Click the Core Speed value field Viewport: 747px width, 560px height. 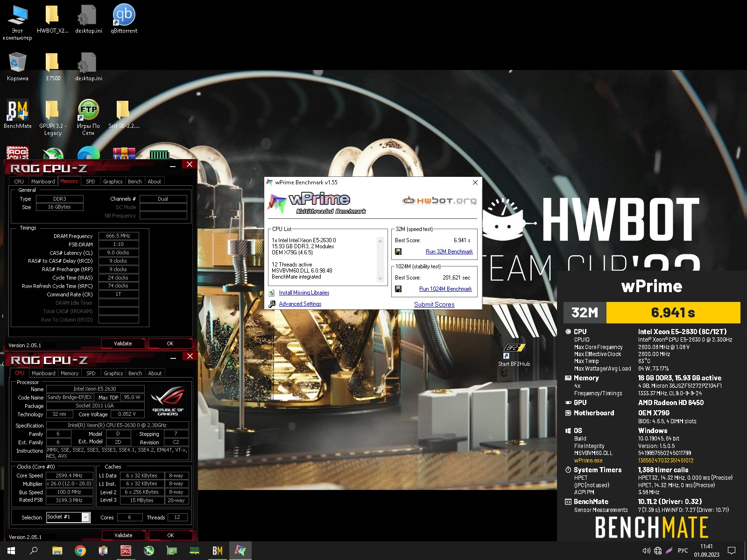point(69,476)
